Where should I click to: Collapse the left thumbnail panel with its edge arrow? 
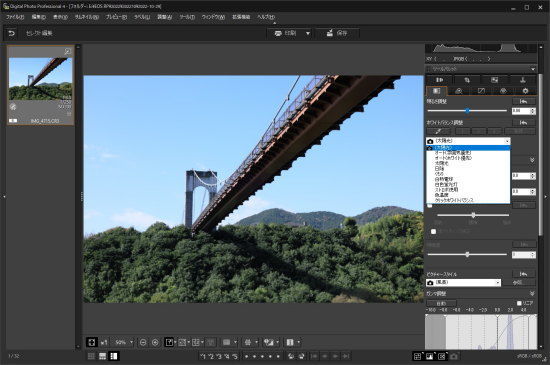pyautogui.click(x=4, y=197)
